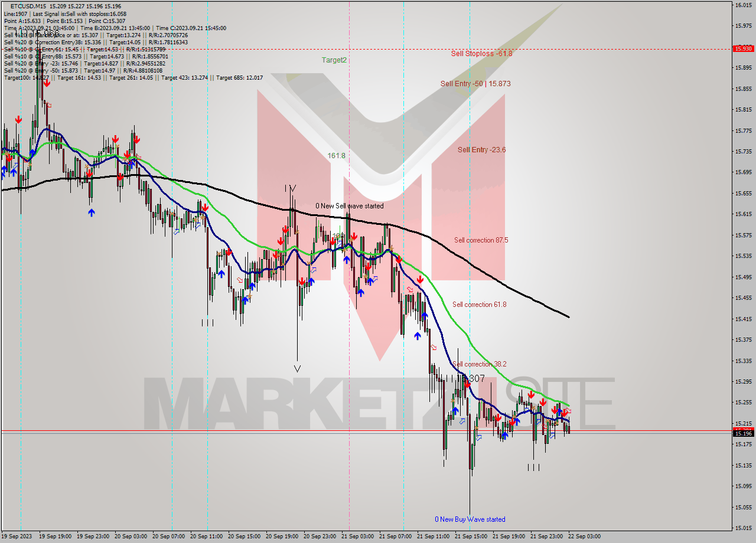
Task: Click the '21 Sep 15:00' time axis label
Action: tap(471, 537)
